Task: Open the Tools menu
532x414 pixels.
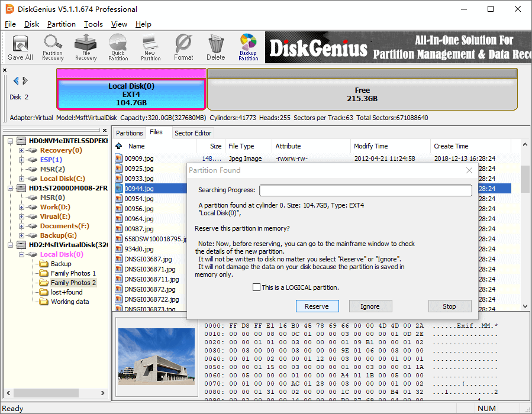Action: [93, 24]
